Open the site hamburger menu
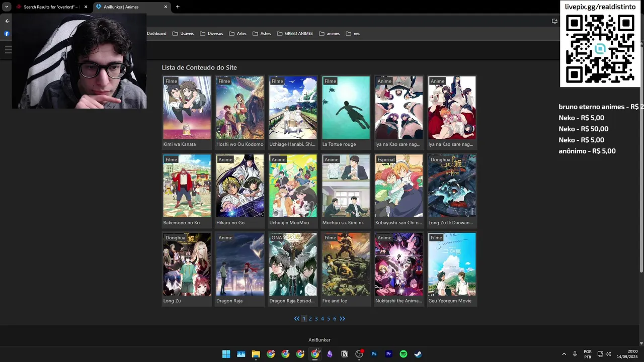The image size is (644, 362). (x=8, y=50)
